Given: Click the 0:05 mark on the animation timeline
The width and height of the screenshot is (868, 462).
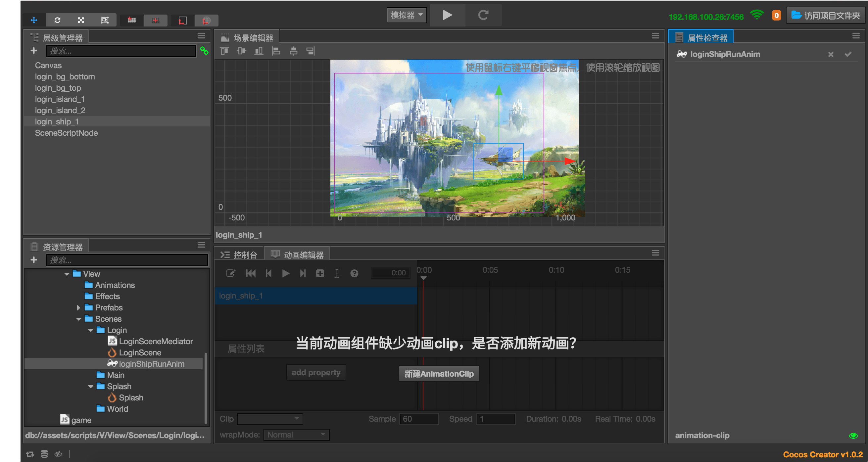Looking at the screenshot, I should click(490, 270).
